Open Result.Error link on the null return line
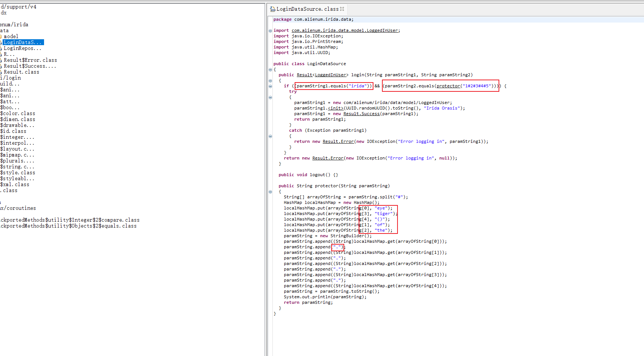 click(x=328, y=158)
